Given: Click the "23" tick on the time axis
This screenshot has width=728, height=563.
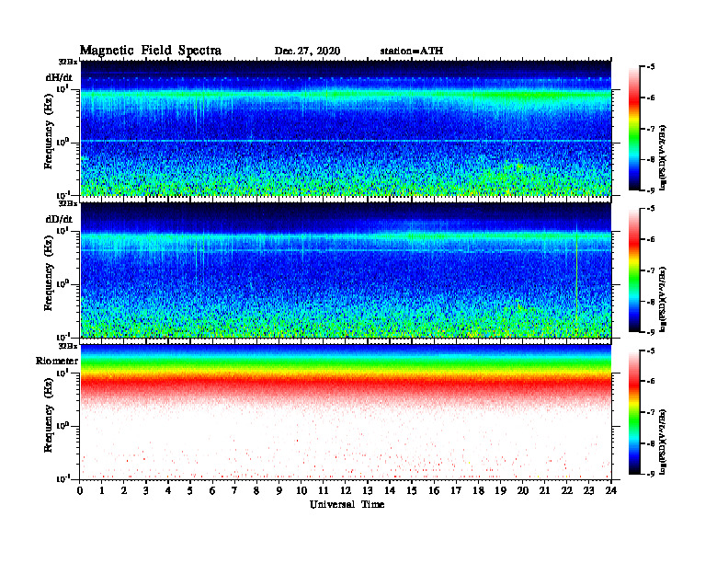Looking at the screenshot, I should point(588,491).
